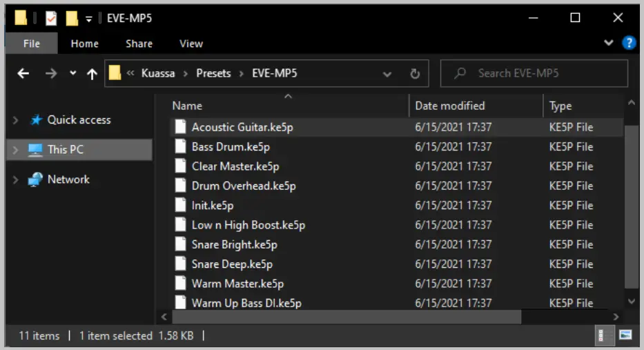Refresh the EVE-MP5 folder
The image size is (644, 350).
pyautogui.click(x=415, y=74)
